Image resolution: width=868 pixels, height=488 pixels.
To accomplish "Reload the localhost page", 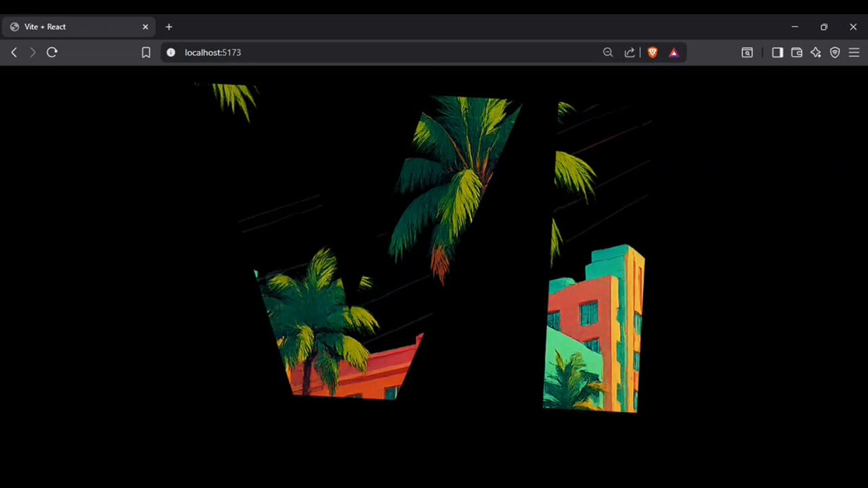I will pyautogui.click(x=52, y=53).
